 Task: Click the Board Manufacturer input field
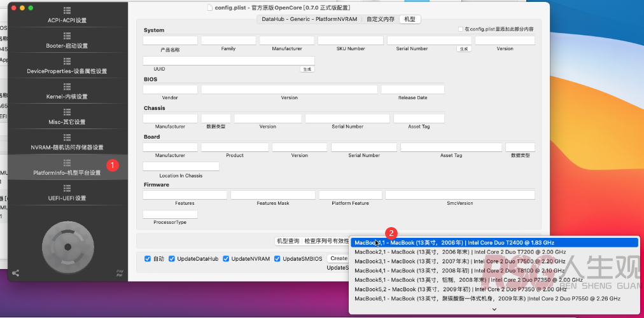(x=170, y=148)
